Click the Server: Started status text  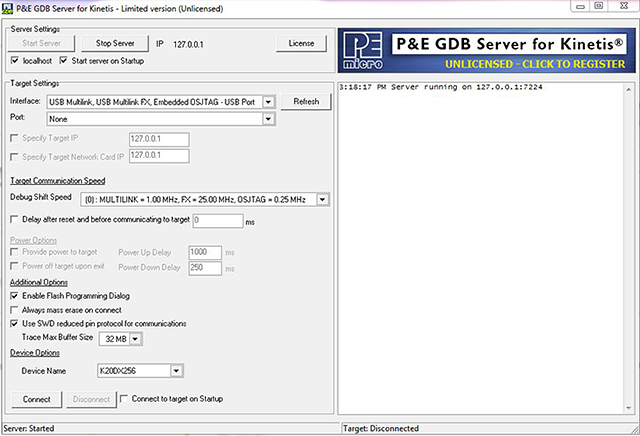click(29, 428)
